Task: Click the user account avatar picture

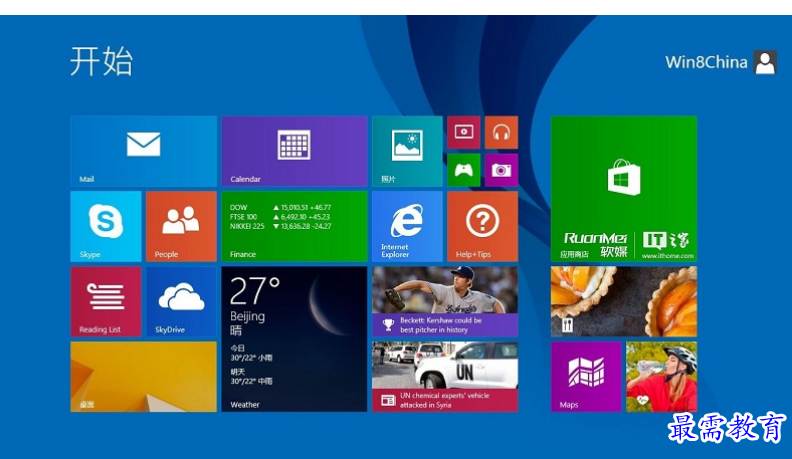Action: (765, 63)
